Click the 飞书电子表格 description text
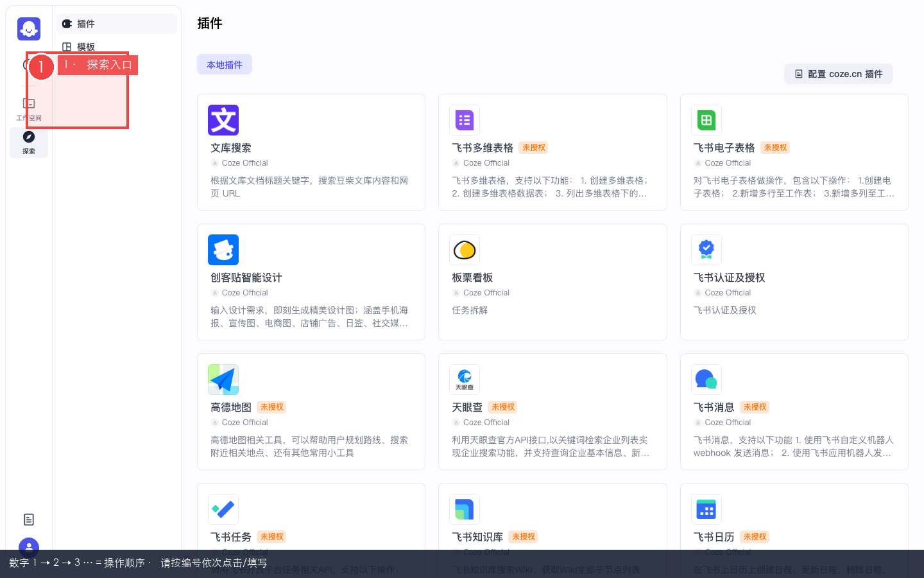 tap(794, 187)
